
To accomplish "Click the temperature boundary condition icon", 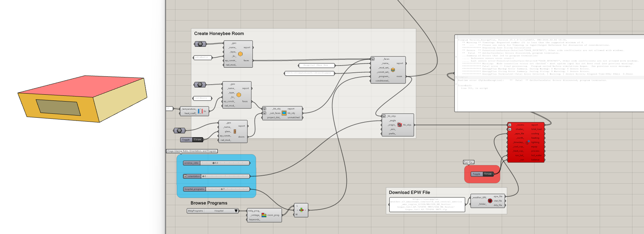I will (x=200, y=111).
